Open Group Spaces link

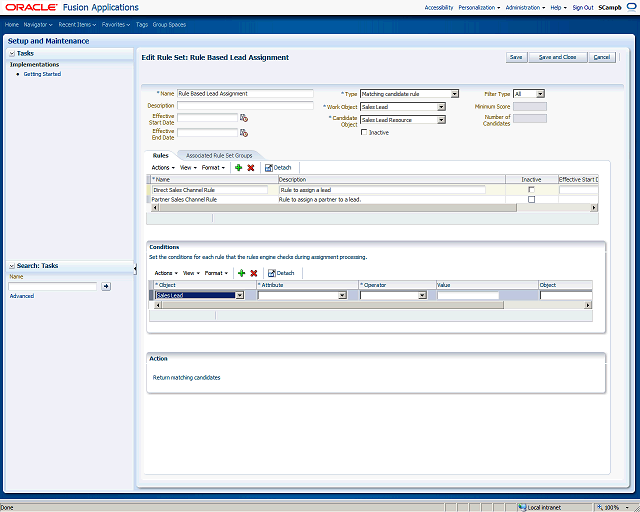pos(169,24)
